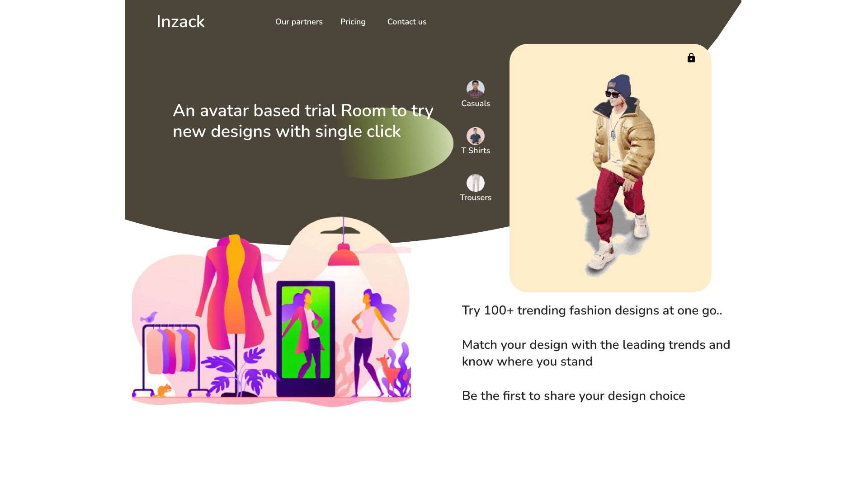
Task: Select the Casuals avatar thumbnail
Action: 475,89
